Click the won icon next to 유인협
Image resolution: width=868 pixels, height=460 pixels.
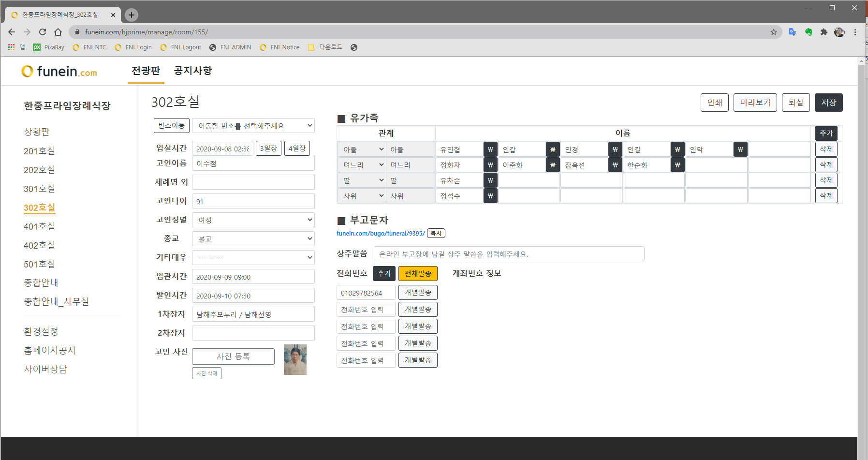490,149
